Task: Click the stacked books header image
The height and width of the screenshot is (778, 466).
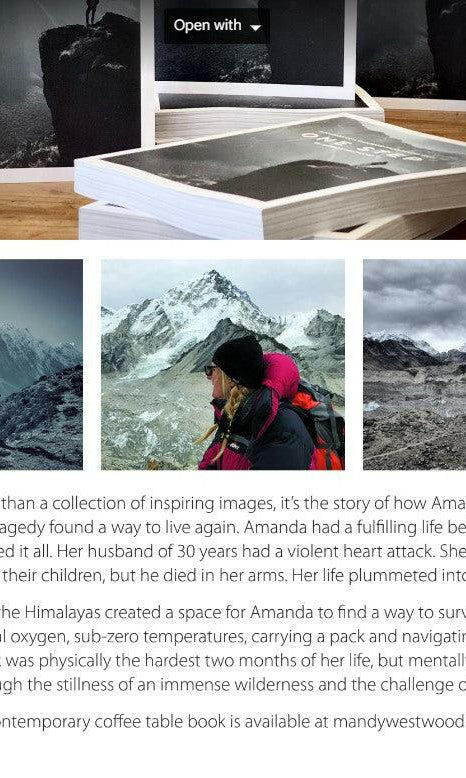Action: click(233, 120)
